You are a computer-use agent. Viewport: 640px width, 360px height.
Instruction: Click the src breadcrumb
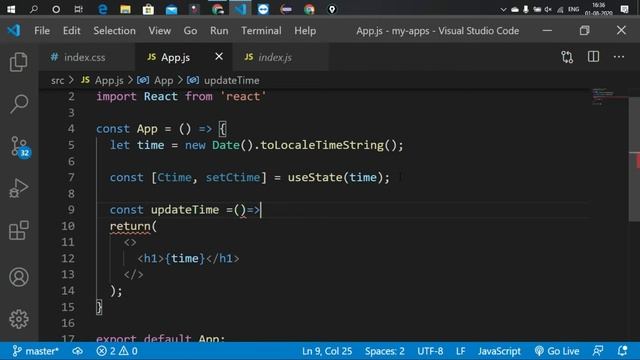click(x=58, y=80)
